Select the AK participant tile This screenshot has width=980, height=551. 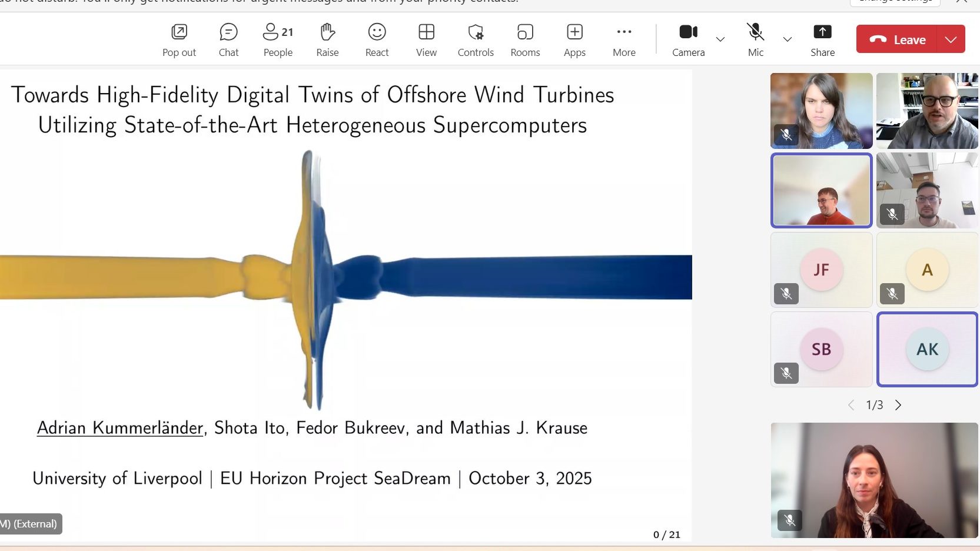pos(927,349)
